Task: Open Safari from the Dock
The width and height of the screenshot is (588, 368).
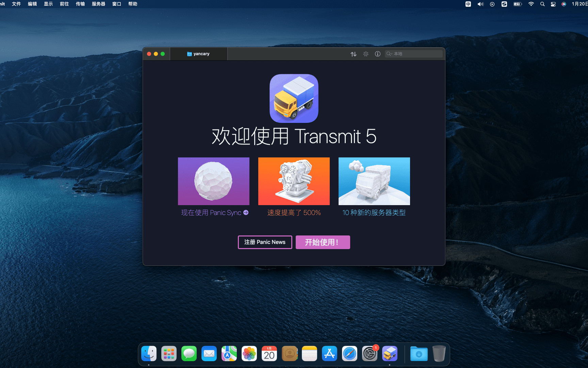Action: pyautogui.click(x=349, y=354)
